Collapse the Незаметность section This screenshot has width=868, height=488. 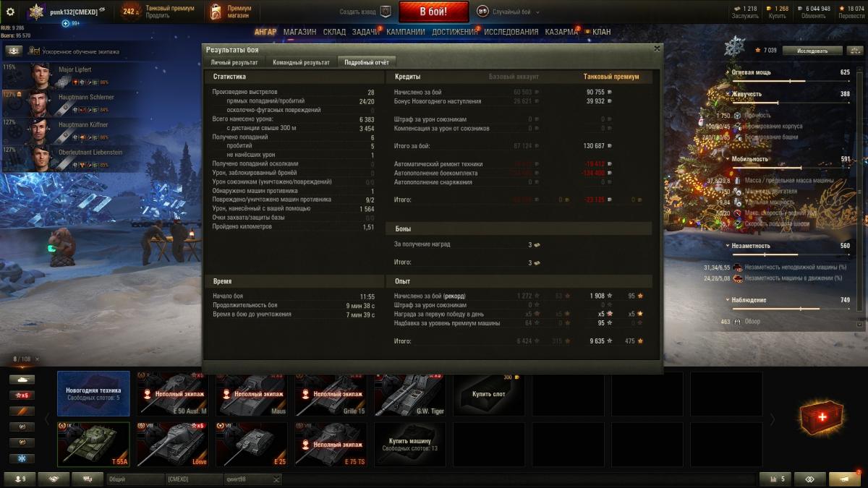coord(728,246)
